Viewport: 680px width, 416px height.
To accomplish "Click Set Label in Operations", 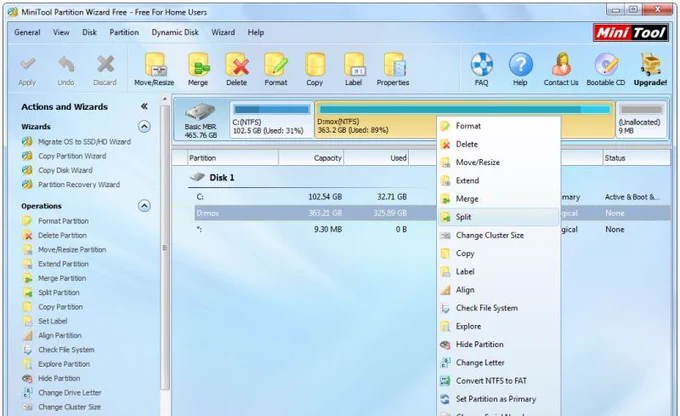I will click(x=52, y=321).
